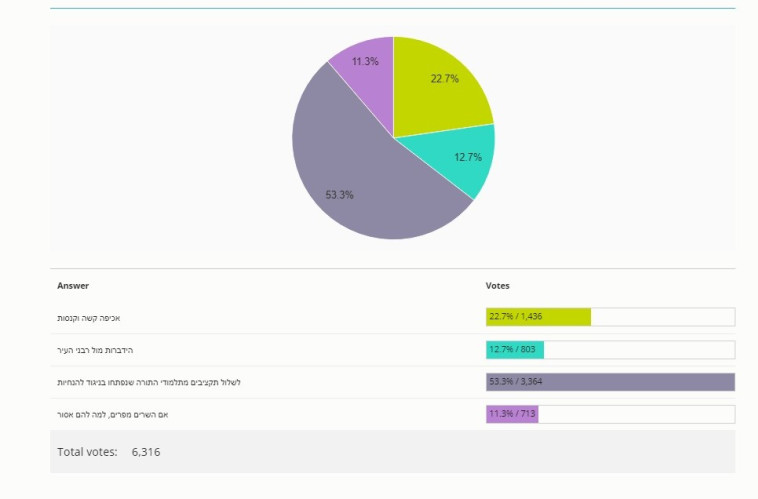
Task: Click the yellow-green bar showing 22.7% / 1,436
Action: click(538, 317)
